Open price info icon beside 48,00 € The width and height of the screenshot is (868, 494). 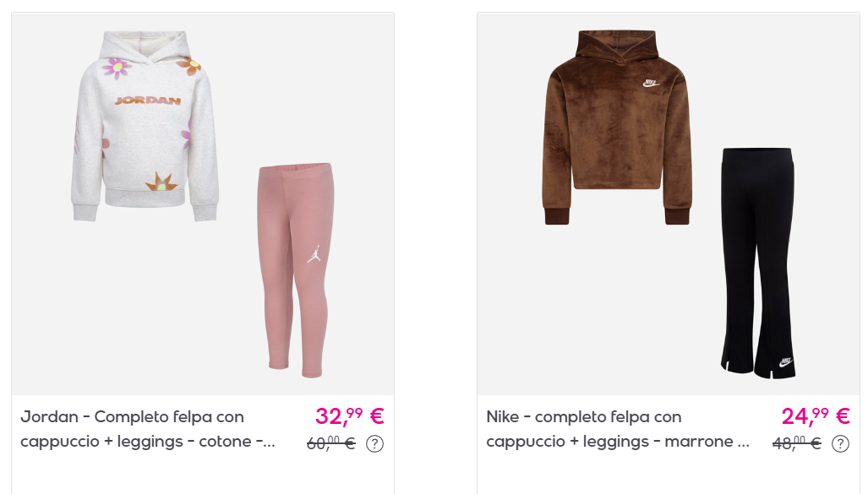[840, 443]
